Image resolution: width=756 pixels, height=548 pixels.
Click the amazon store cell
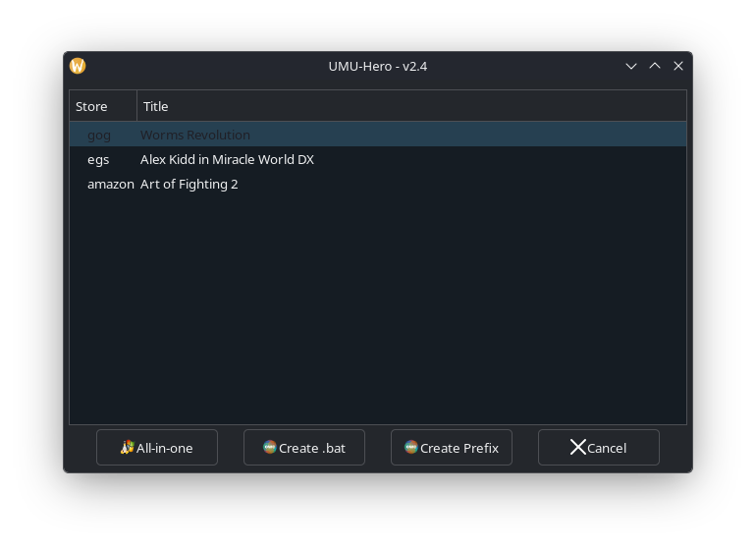click(x=111, y=185)
